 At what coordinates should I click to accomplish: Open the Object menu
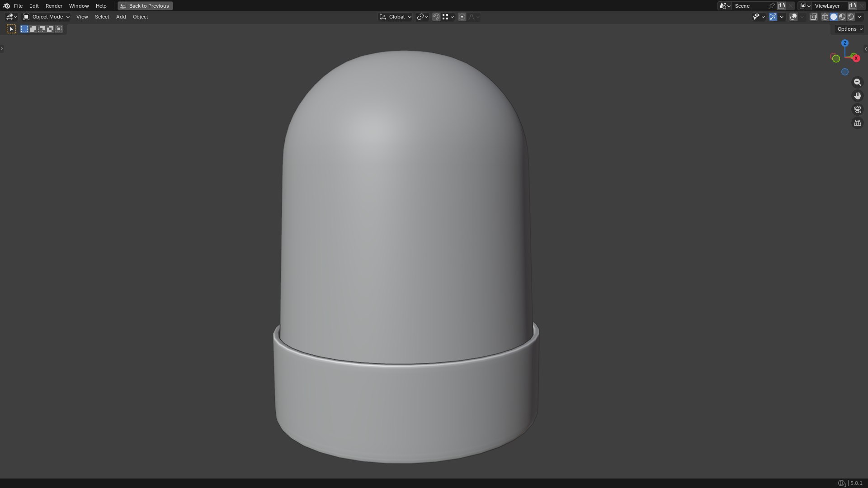point(141,17)
